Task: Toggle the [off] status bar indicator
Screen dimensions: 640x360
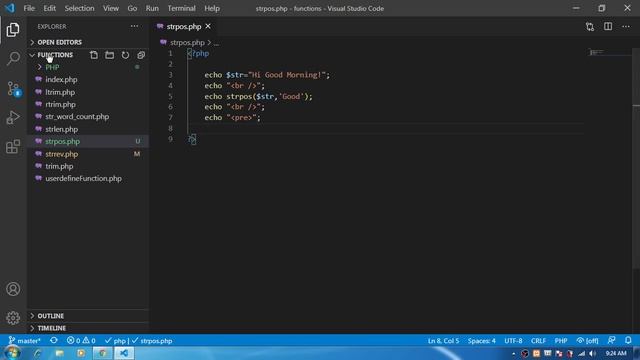Action: click(x=587, y=340)
